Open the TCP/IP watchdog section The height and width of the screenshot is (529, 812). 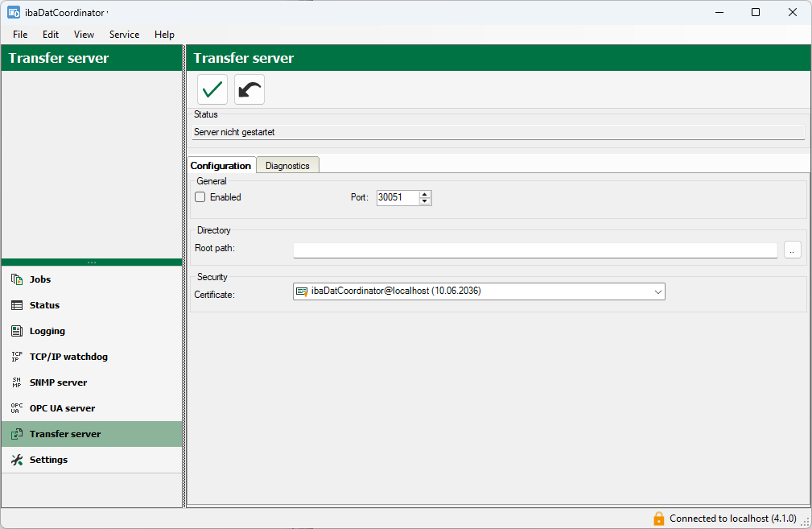[92, 357]
